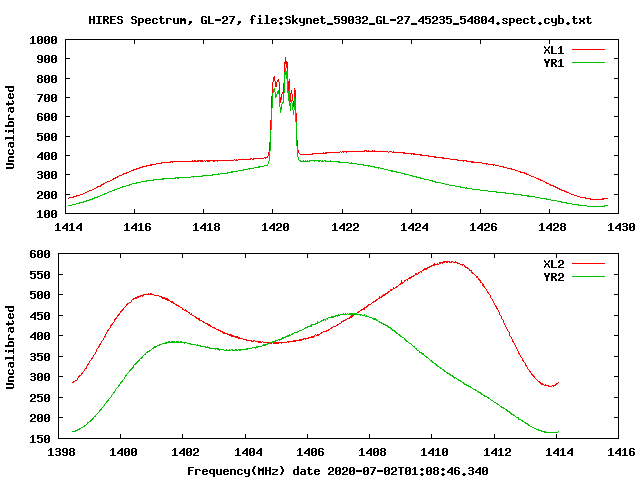640x480 pixels.
Task: Click the 1400 x-axis tick label
Action: [x=123, y=452]
